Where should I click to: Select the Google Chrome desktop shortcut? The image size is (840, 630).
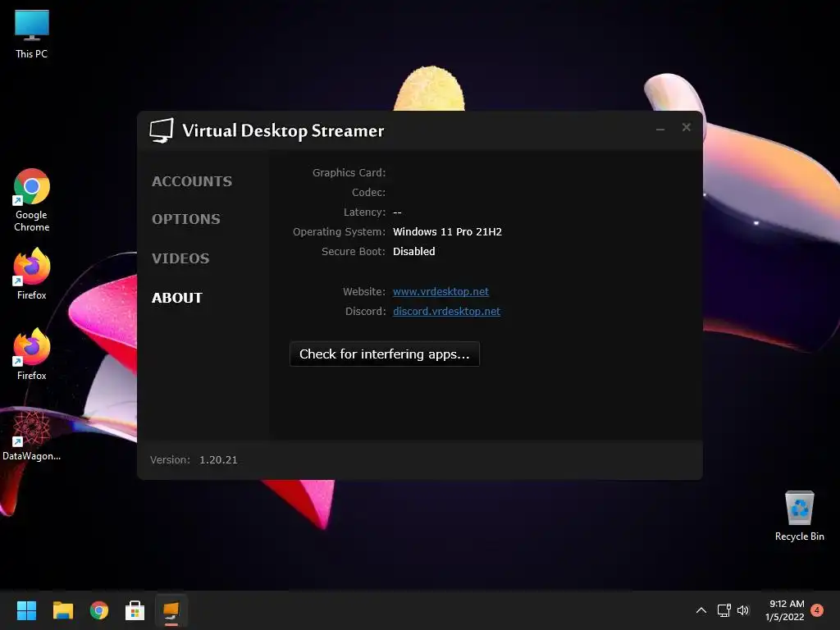pyautogui.click(x=32, y=200)
